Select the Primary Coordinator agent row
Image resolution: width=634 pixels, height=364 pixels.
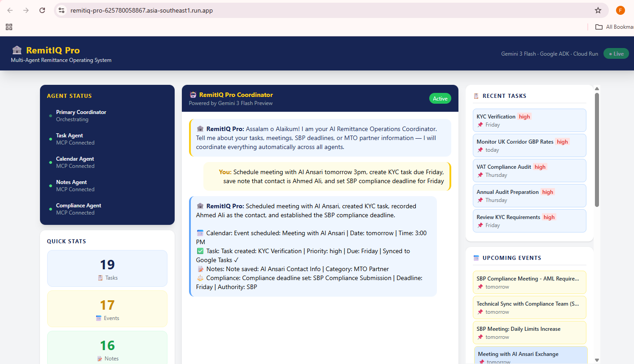[107, 115]
